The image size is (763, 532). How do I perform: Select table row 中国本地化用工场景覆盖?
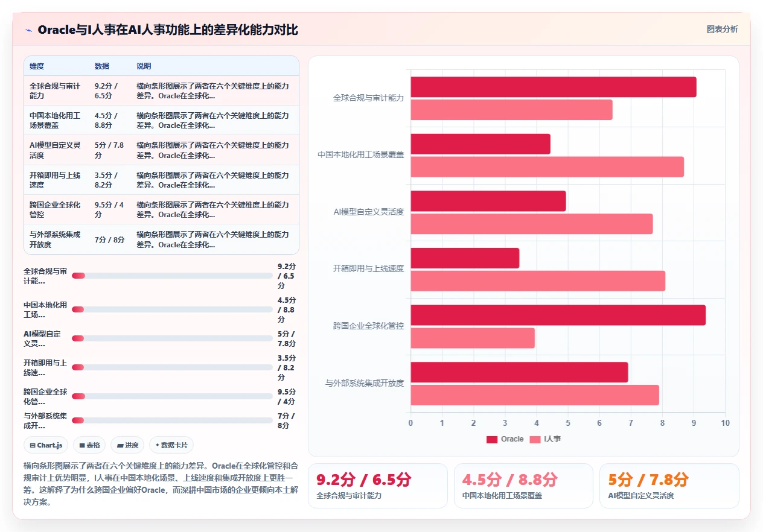click(161, 120)
